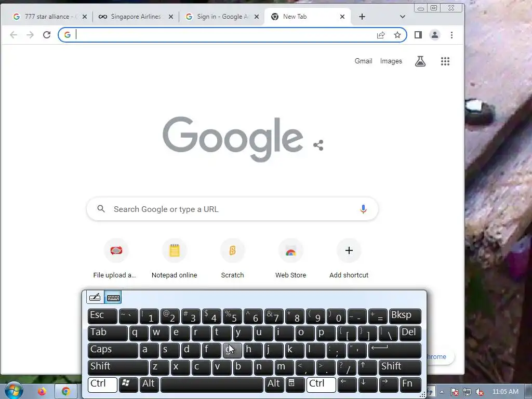Open the Gmail link

click(363, 61)
